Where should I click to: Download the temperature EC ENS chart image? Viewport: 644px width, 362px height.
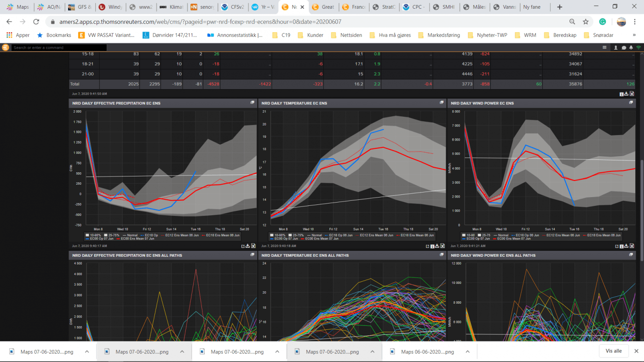point(437,246)
